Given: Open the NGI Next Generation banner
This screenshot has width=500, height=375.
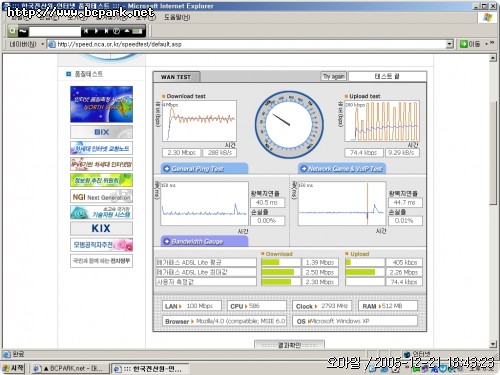Looking at the screenshot, I should point(101,196).
